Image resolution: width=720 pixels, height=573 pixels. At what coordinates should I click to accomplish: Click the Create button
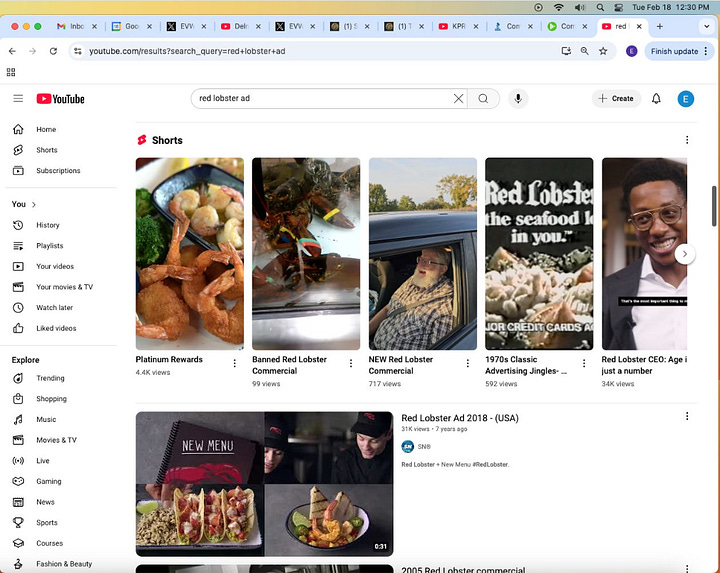point(616,98)
